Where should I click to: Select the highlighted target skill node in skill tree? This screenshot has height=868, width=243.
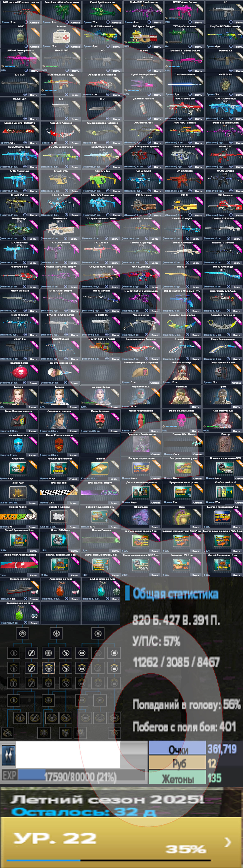pos(48,667)
